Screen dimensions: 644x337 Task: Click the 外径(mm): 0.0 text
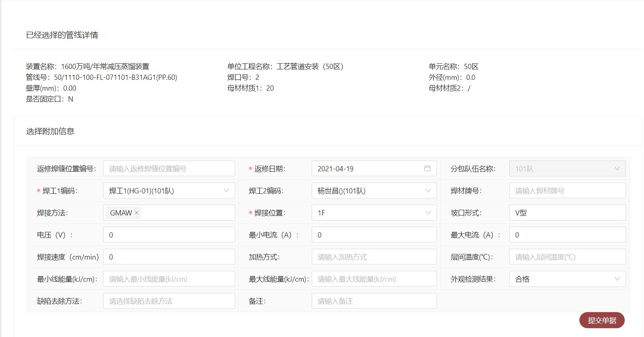452,77
